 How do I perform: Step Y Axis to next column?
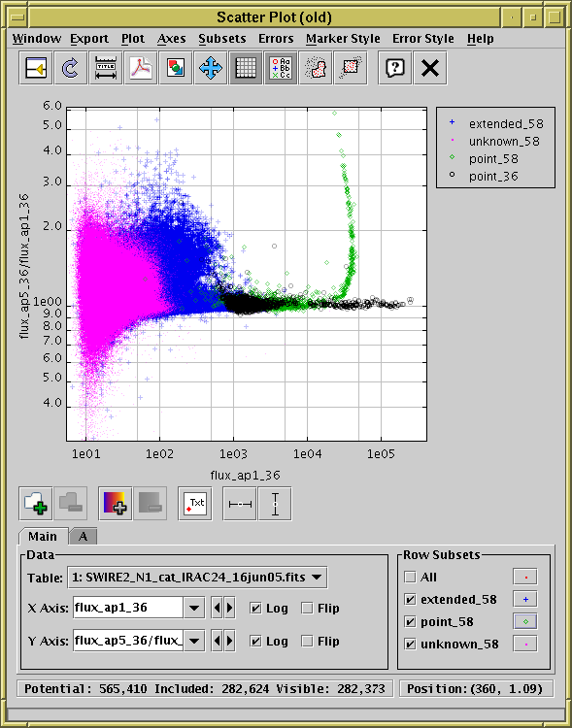click(229, 642)
